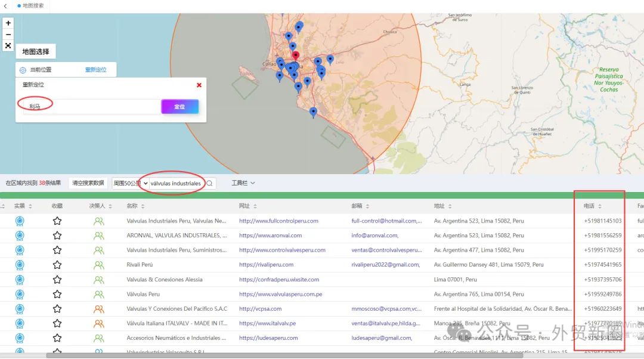
Task: Star the Valvulas Y Conexiones Del Pacifico row
Action: (x=57, y=309)
